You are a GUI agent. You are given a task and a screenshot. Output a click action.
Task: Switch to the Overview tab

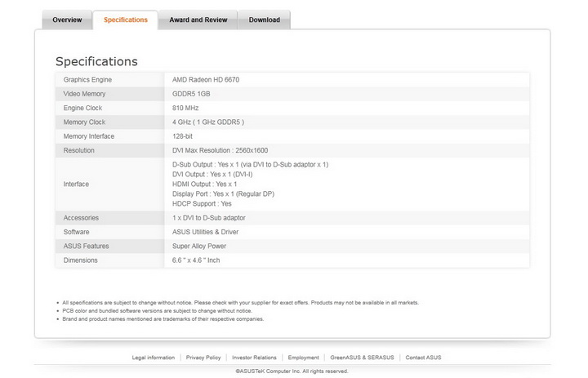tap(67, 20)
